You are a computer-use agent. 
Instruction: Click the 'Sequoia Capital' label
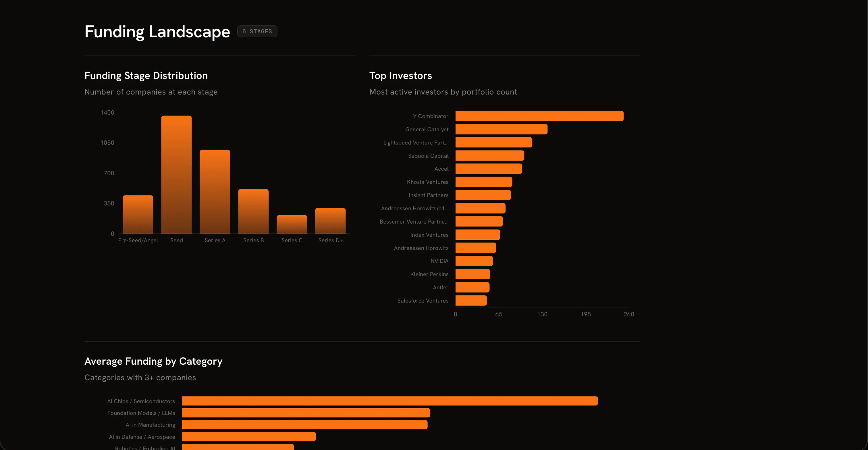428,156
